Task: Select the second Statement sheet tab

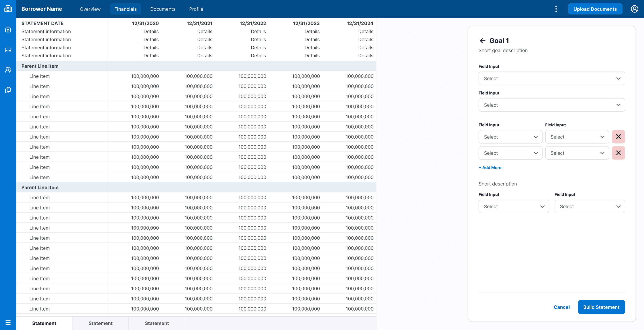Action: (x=100, y=323)
